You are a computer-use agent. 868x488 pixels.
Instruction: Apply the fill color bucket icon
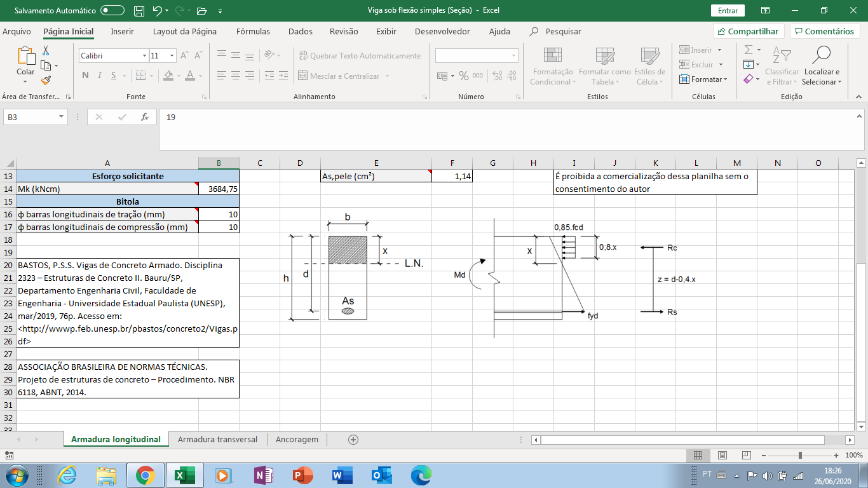click(x=168, y=76)
